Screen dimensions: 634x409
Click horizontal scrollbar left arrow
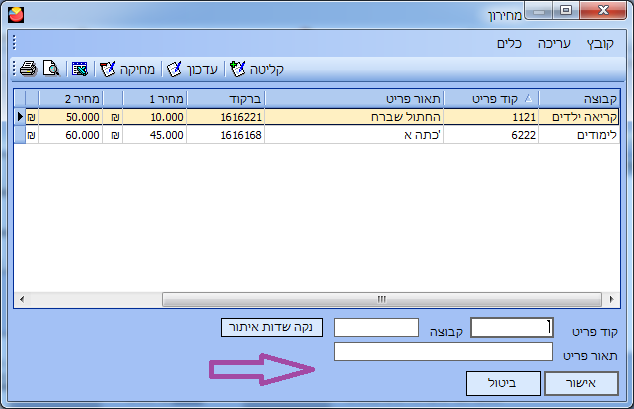click(x=22, y=299)
